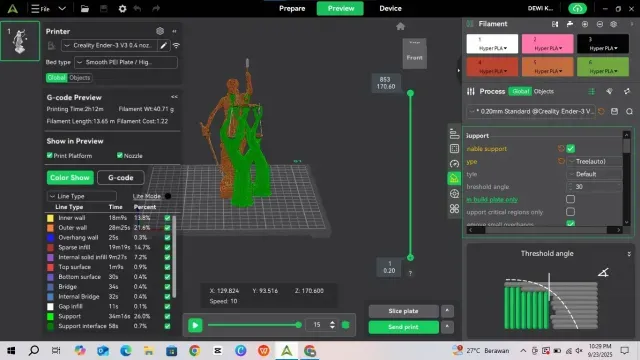The height and width of the screenshot is (360, 640).
Task: Open the support Type dropdown set to Tree(auto)
Action: [595, 162]
